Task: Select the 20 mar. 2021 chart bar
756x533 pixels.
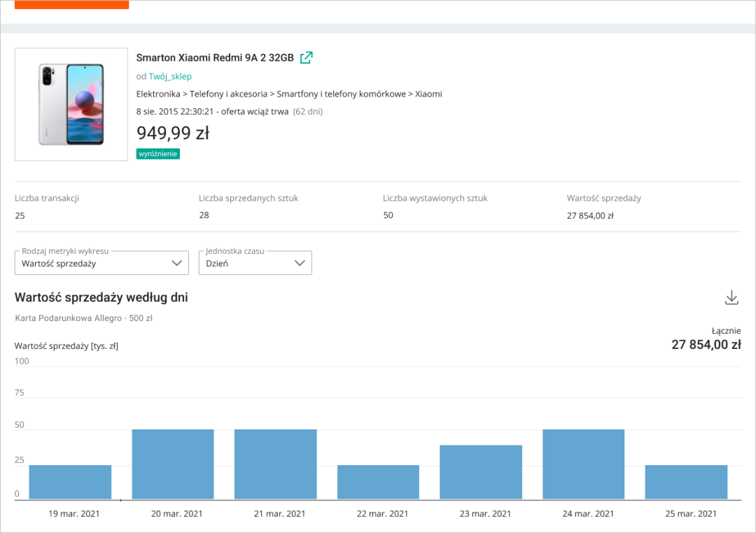Action: pyautogui.click(x=173, y=464)
